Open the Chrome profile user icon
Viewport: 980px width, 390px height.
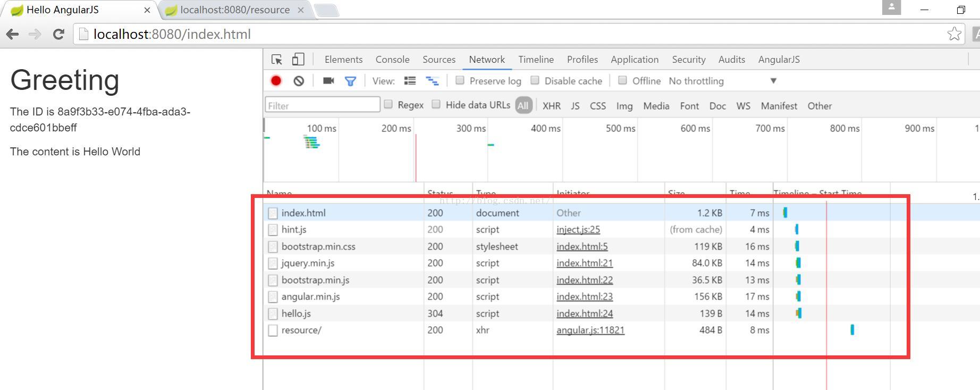pos(891,7)
